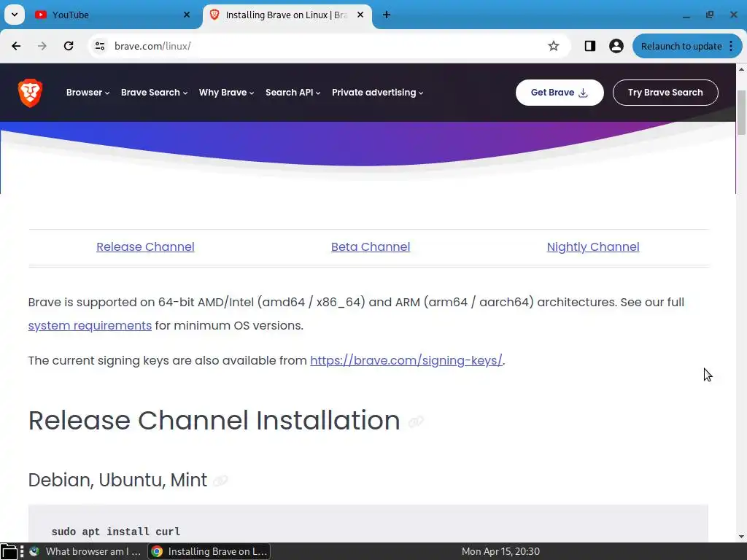Jump to Beta Channel link
The height and width of the screenshot is (560, 747).
point(371,246)
